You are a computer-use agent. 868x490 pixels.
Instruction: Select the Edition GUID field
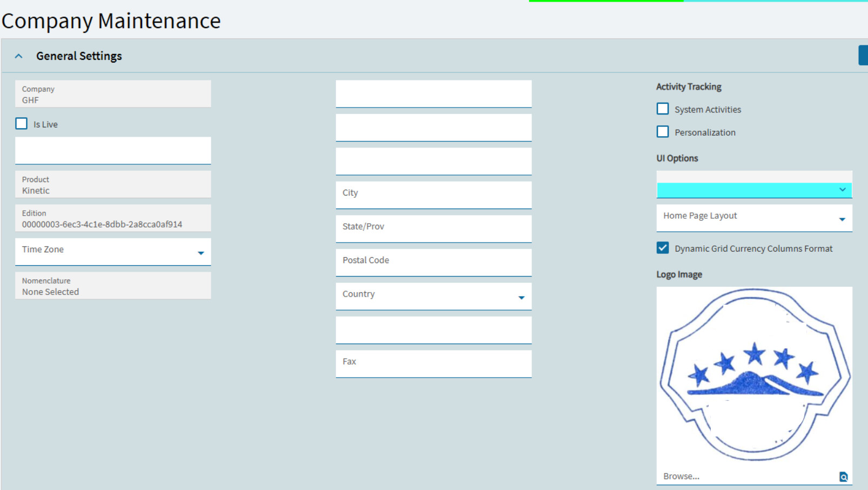(113, 218)
